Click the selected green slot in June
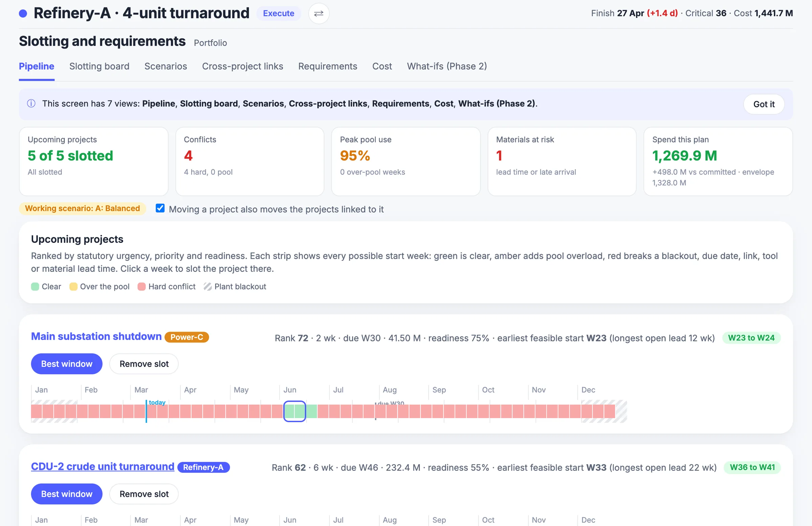 (x=294, y=411)
